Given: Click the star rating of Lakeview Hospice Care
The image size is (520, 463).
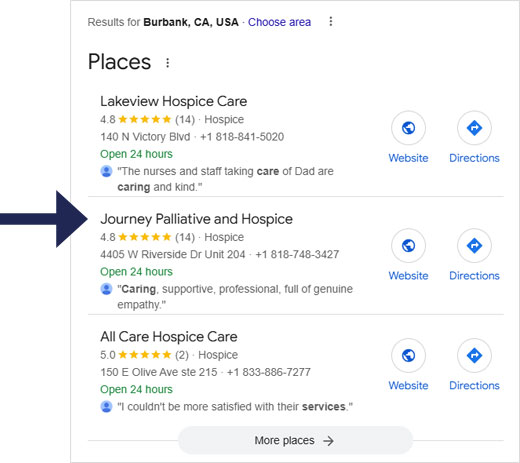Looking at the screenshot, I should pyautogui.click(x=145, y=119).
